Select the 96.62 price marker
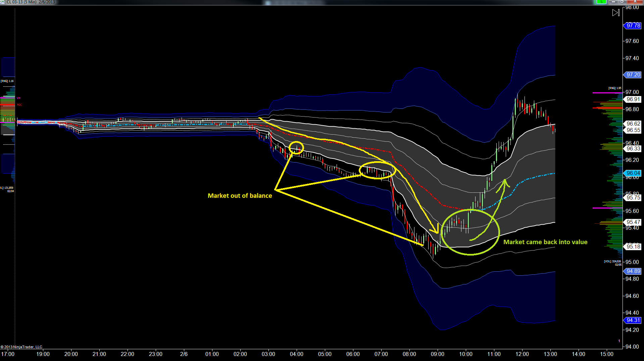 click(633, 124)
